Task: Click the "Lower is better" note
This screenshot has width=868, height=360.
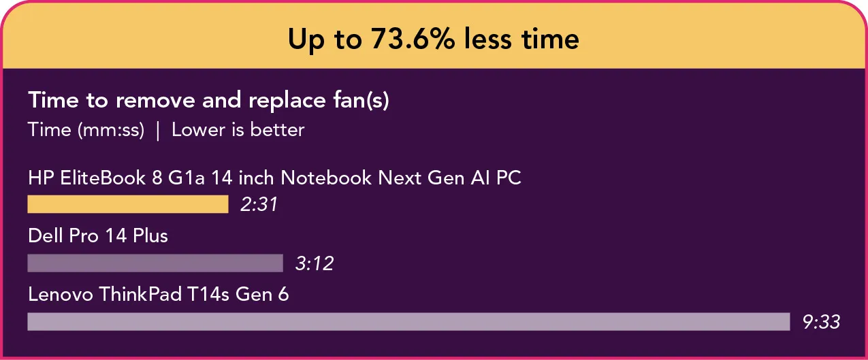Action: pyautogui.click(x=238, y=130)
